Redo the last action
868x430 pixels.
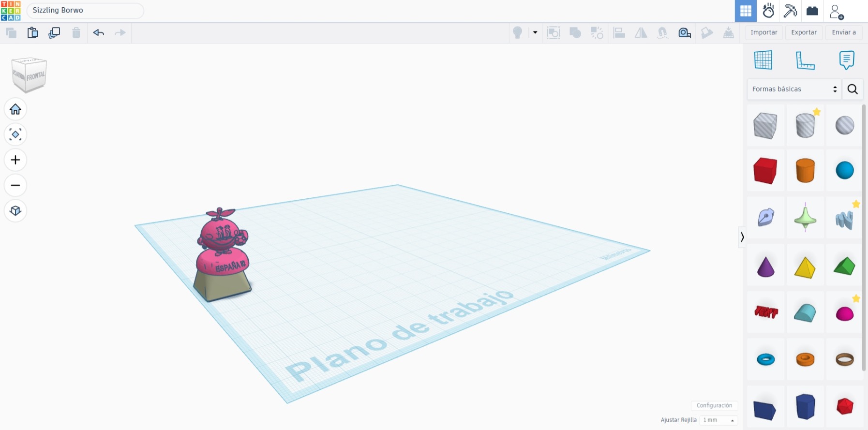coord(120,33)
